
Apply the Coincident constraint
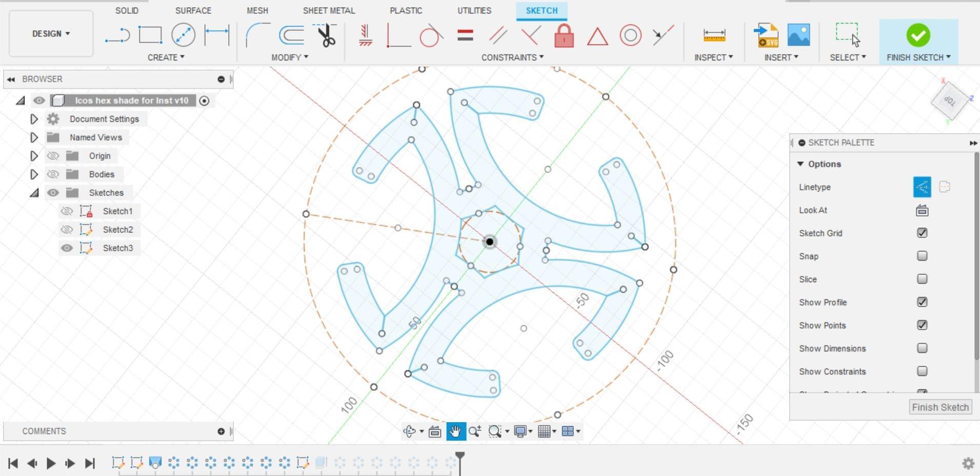[x=398, y=35]
